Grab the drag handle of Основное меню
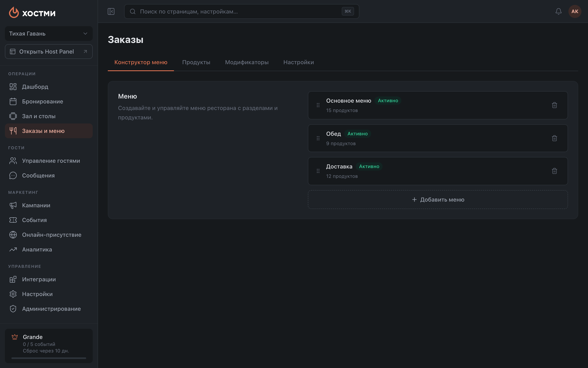 [318, 105]
